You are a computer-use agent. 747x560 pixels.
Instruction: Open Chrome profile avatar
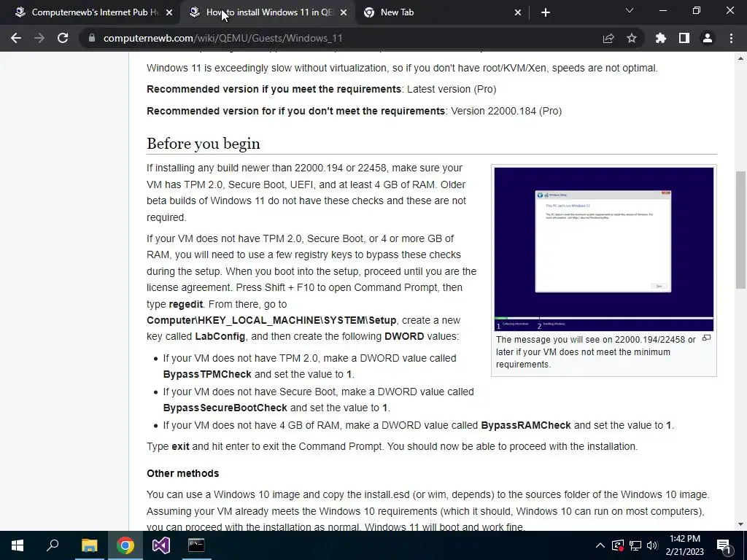click(708, 38)
